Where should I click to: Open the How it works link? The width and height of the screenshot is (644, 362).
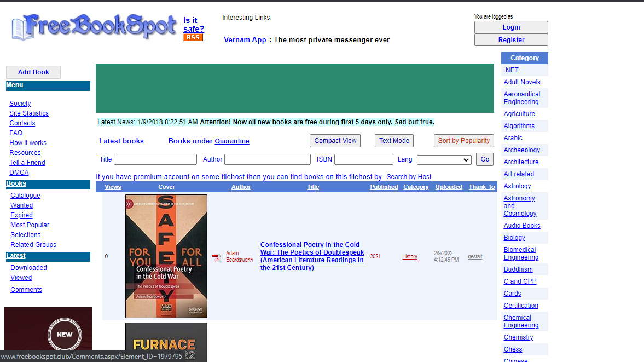[28, 143]
